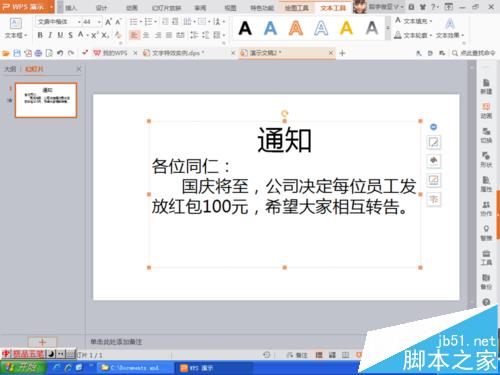The width and height of the screenshot is (500, 375).
Task: Add a new document tab with plus
Action: pyautogui.click(x=342, y=53)
